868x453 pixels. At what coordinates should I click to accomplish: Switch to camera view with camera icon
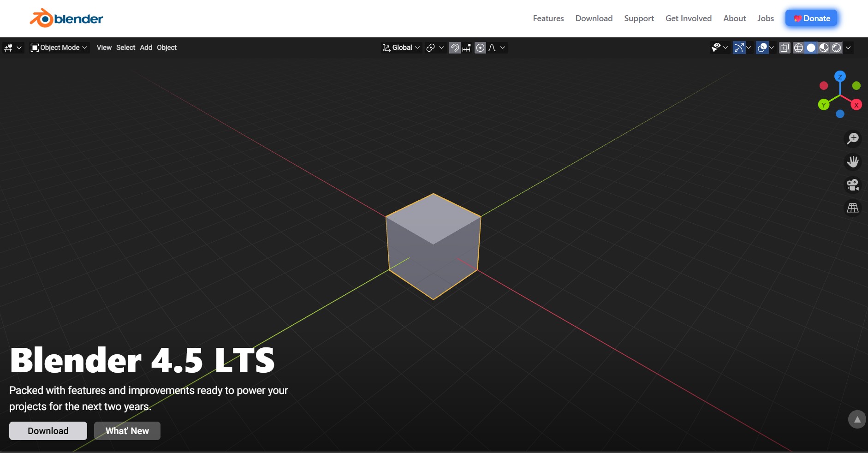coord(853,185)
